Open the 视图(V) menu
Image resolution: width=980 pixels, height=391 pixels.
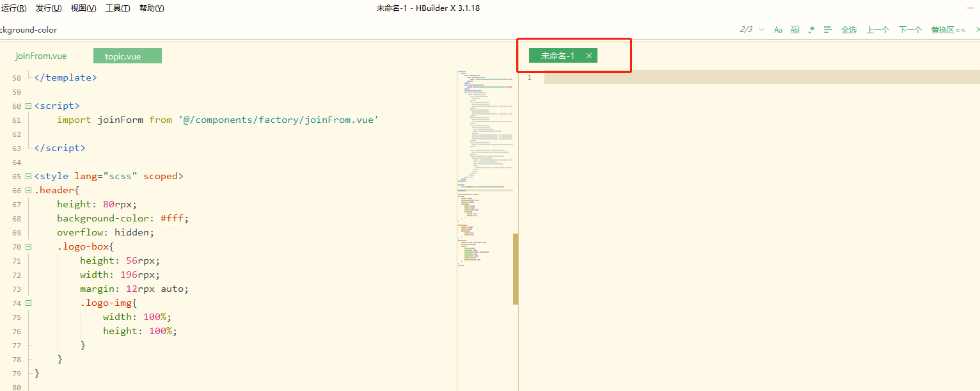pos(83,8)
